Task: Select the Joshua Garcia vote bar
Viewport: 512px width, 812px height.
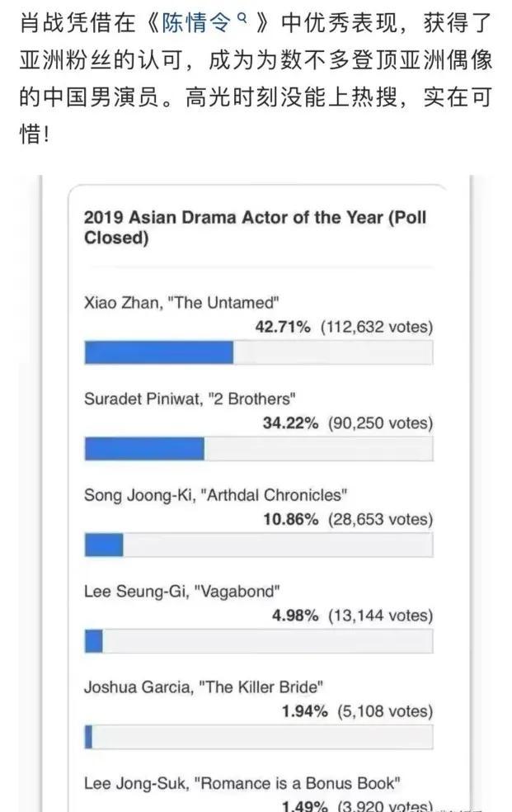Action: pos(259,737)
